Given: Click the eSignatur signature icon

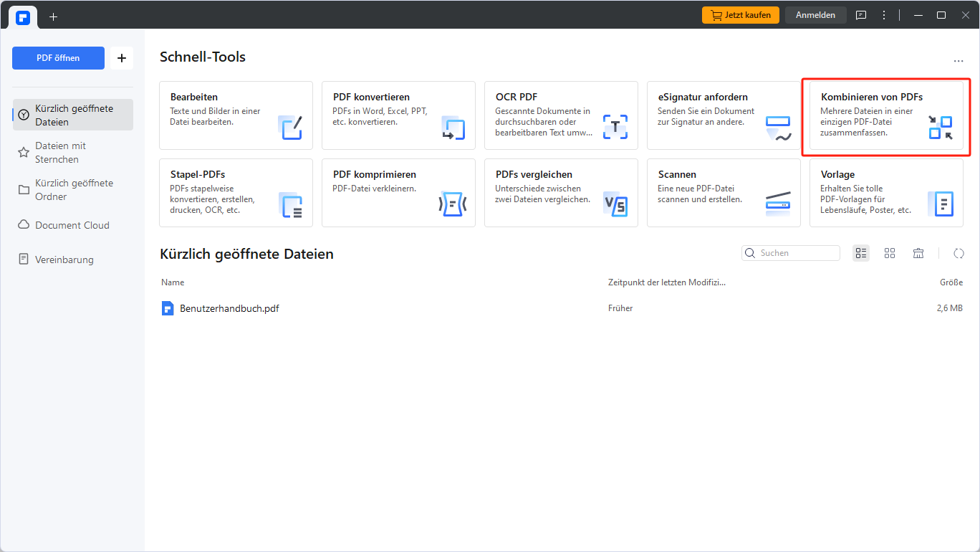Looking at the screenshot, I should 778,127.
